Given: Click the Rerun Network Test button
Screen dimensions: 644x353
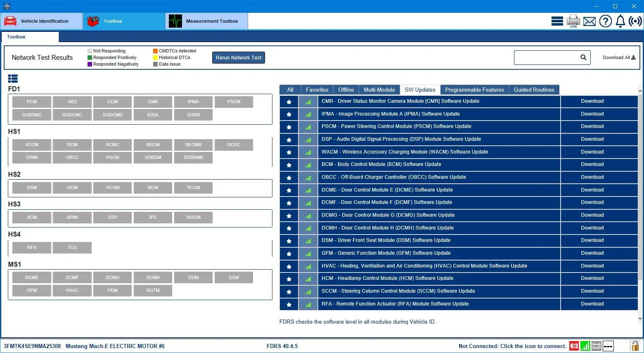Looking at the screenshot, I should (x=239, y=57).
